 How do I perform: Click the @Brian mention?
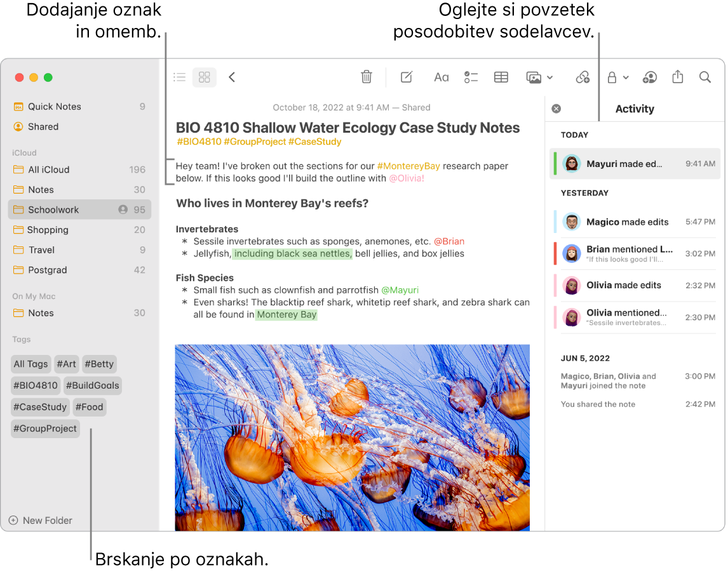[x=449, y=241]
